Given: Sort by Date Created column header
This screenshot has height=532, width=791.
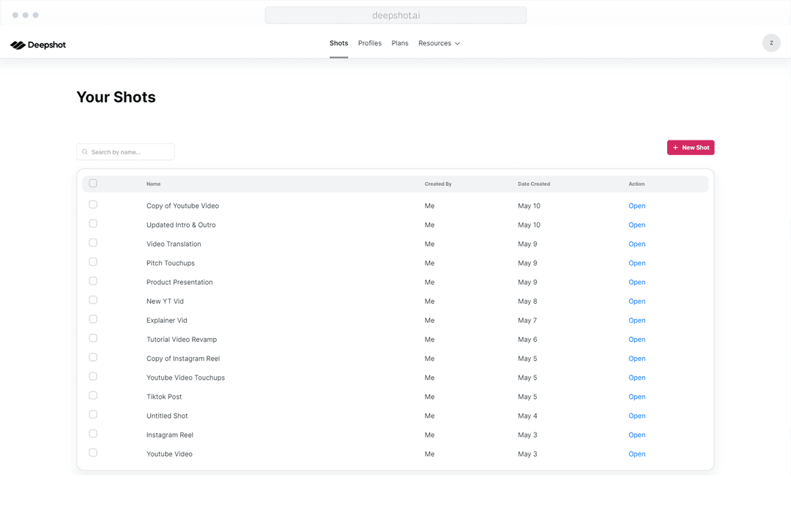Looking at the screenshot, I should [x=534, y=184].
